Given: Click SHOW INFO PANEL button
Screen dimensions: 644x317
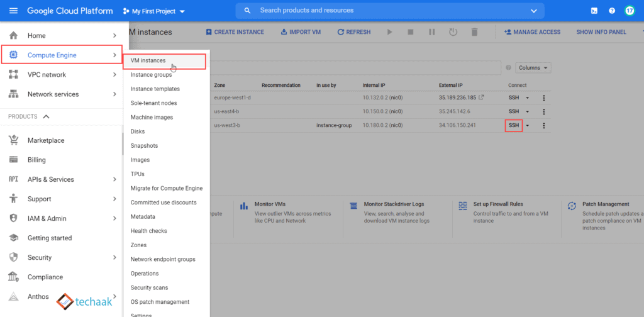Looking at the screenshot, I should pyautogui.click(x=601, y=32).
